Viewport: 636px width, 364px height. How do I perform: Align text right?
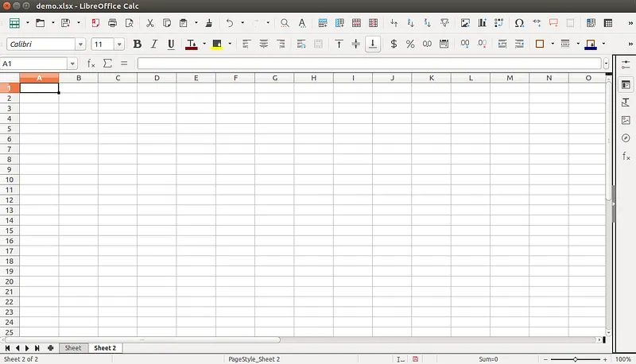pos(281,44)
